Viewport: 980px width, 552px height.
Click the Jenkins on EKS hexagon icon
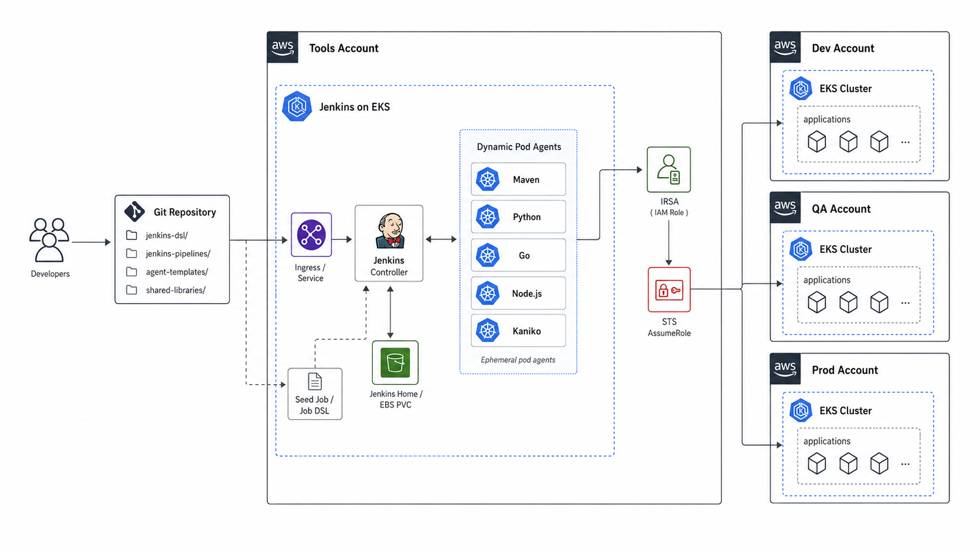(297, 106)
